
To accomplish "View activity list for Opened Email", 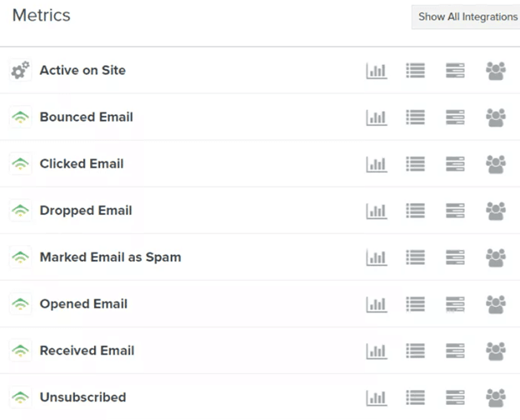I will (x=416, y=304).
